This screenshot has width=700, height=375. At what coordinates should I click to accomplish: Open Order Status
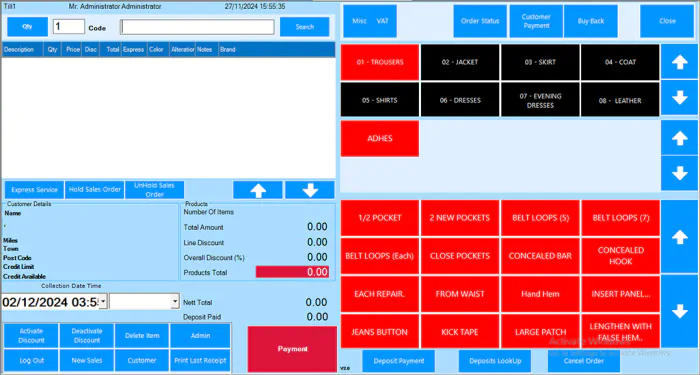pos(480,21)
